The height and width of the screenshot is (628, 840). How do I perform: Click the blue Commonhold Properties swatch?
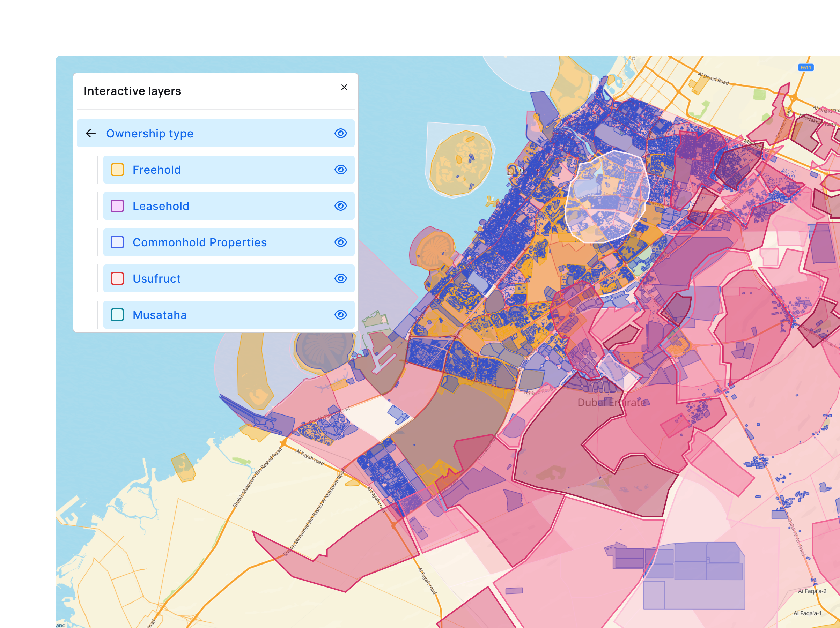point(117,242)
